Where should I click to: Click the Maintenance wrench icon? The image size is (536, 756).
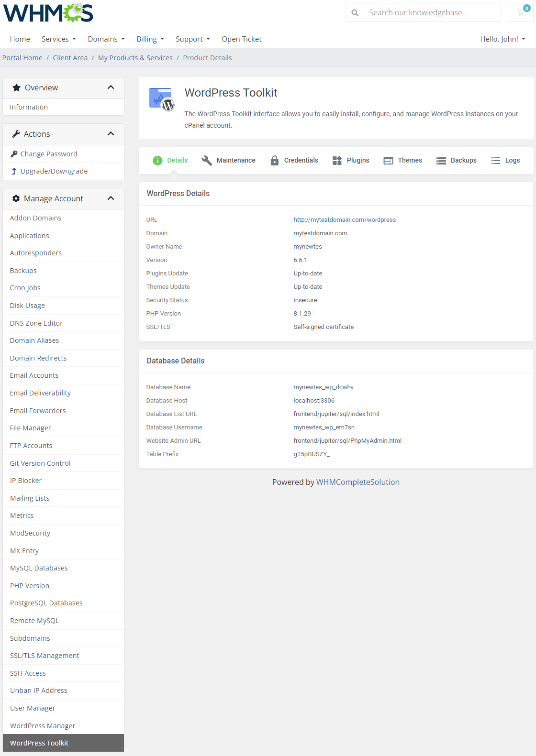(207, 161)
